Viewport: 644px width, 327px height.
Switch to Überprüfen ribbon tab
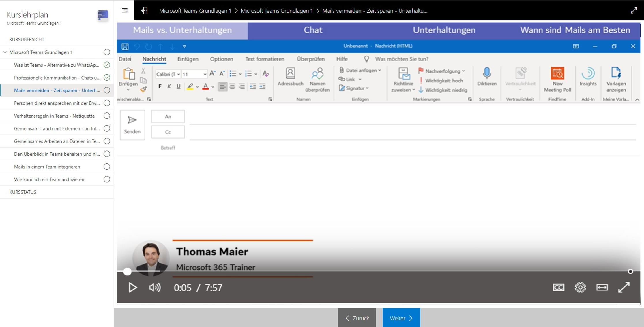311,59
